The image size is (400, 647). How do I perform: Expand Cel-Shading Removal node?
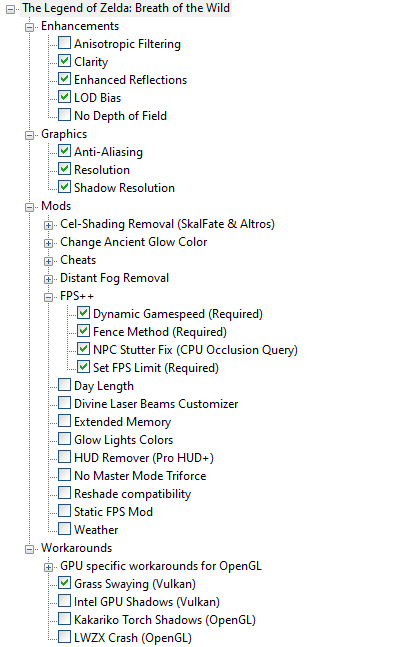[x=48, y=225]
